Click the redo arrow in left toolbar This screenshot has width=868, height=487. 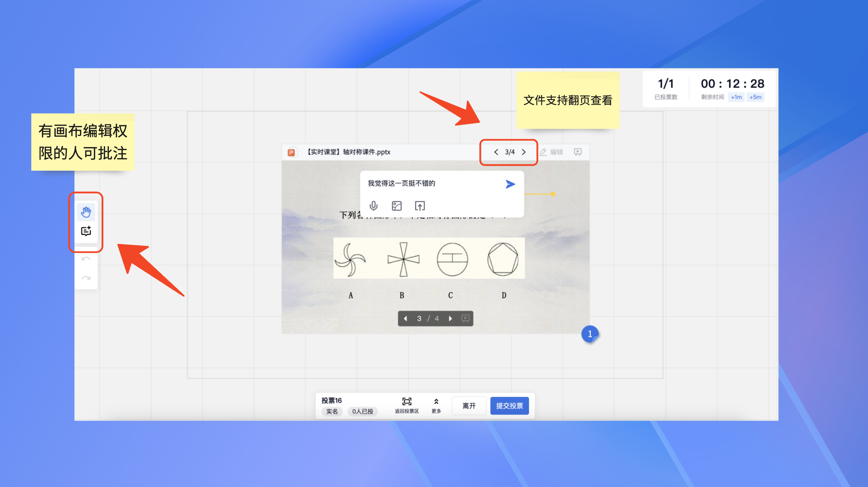point(86,278)
